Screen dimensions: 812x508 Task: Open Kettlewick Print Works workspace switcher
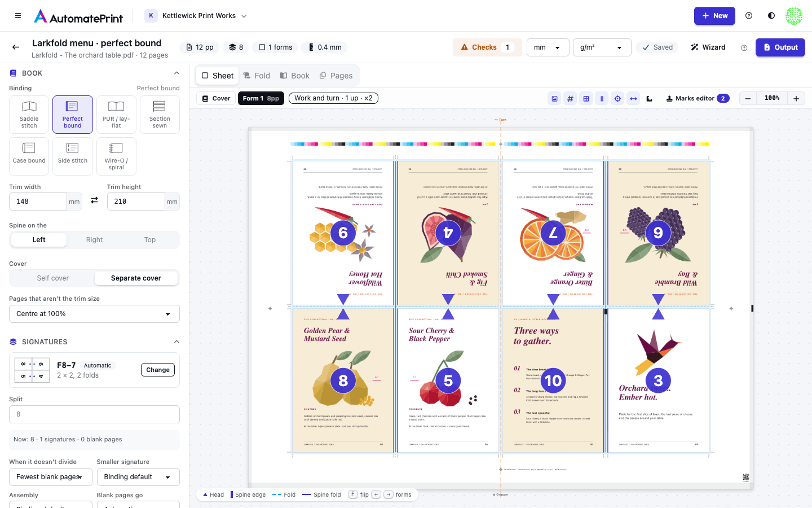pos(196,16)
